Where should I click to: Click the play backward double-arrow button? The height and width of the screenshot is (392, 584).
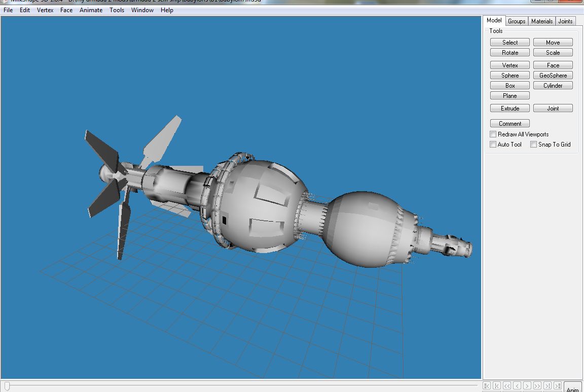point(507,386)
